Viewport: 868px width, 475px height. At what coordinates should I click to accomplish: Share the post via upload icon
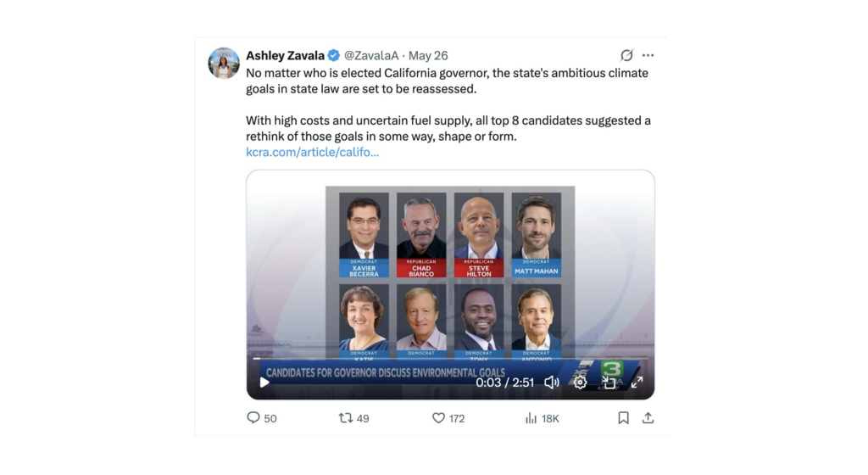(648, 418)
